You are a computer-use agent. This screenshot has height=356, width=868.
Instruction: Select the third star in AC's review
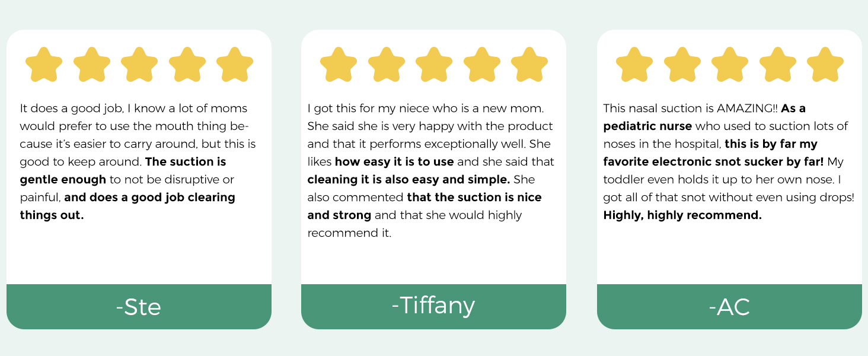click(x=730, y=64)
